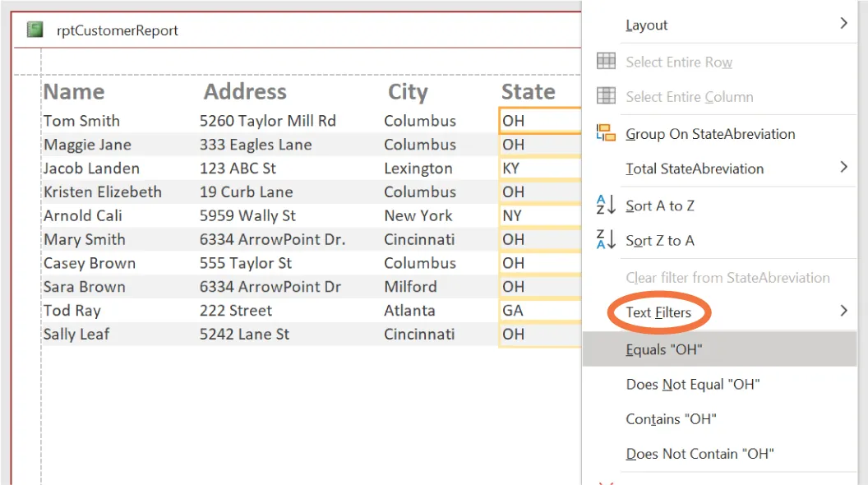Click the Select Entire Column grid icon
This screenshot has width=868, height=485.
pyautogui.click(x=606, y=96)
